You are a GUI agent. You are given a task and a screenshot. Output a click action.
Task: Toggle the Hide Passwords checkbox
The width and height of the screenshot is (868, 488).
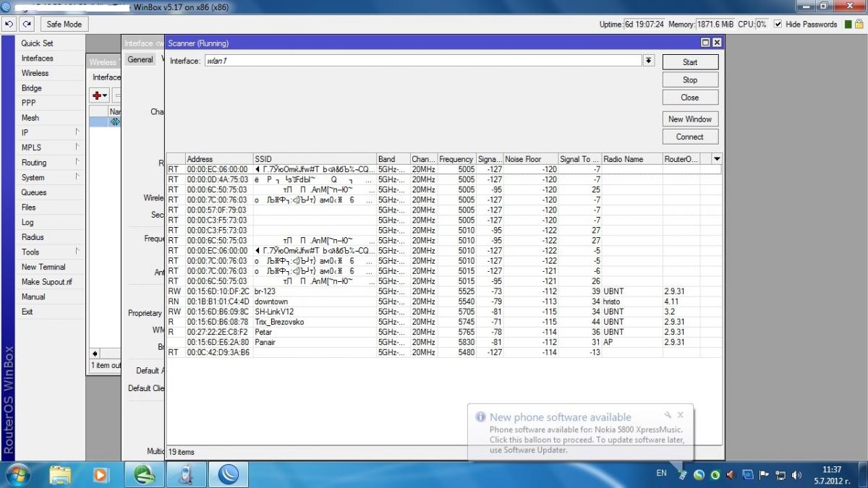(x=778, y=24)
